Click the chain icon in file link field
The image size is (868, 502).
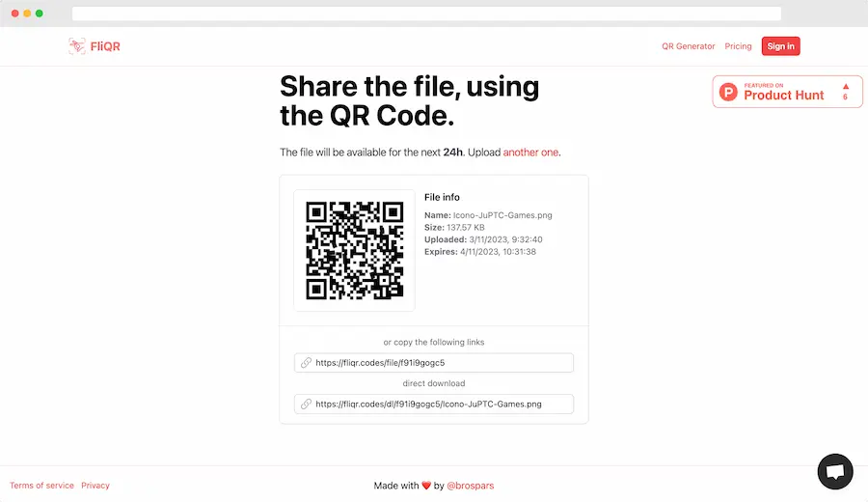(x=306, y=363)
